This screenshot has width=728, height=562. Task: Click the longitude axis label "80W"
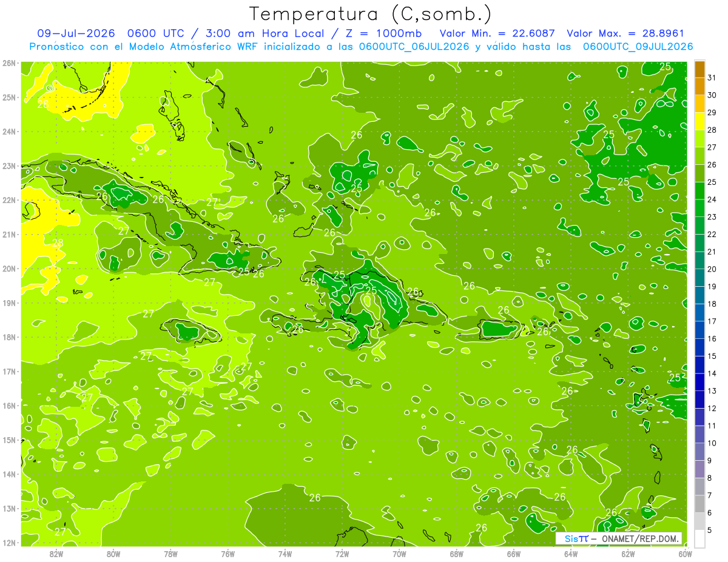point(113,554)
